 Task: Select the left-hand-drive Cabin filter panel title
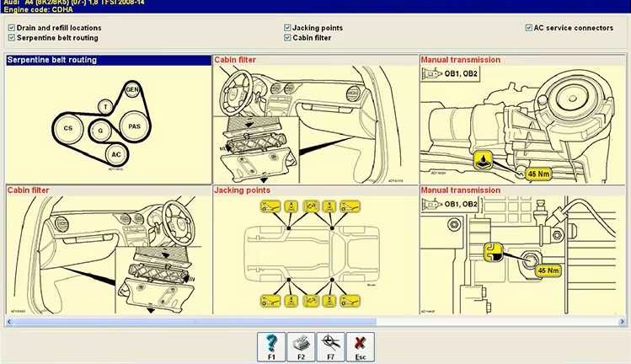(235, 60)
